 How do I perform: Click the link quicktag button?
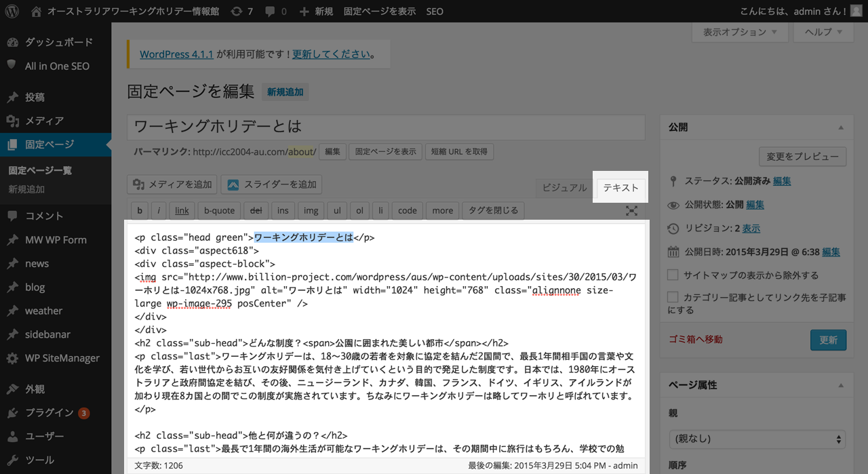182,210
